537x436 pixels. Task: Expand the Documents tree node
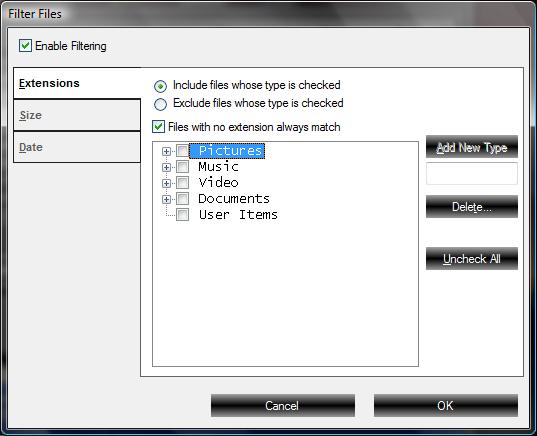(166, 199)
